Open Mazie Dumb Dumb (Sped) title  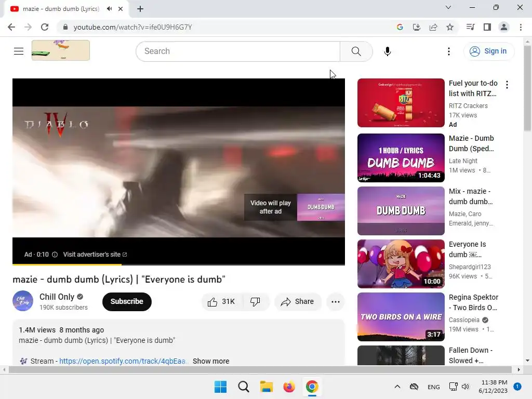click(x=471, y=143)
